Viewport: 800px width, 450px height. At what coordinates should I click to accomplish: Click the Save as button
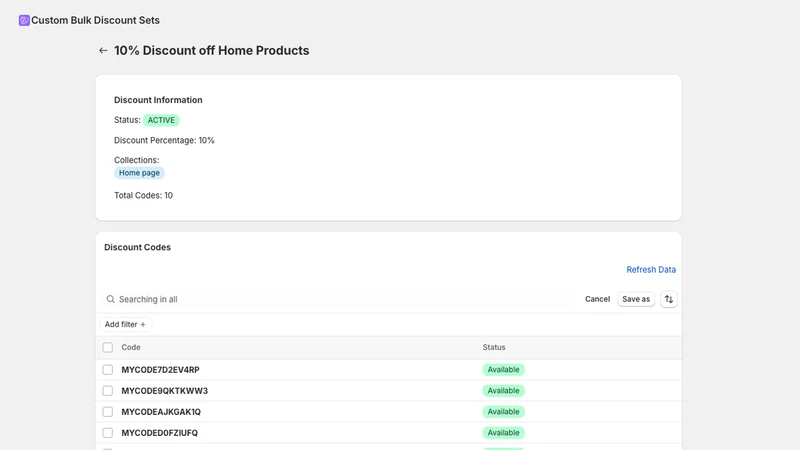coord(636,299)
